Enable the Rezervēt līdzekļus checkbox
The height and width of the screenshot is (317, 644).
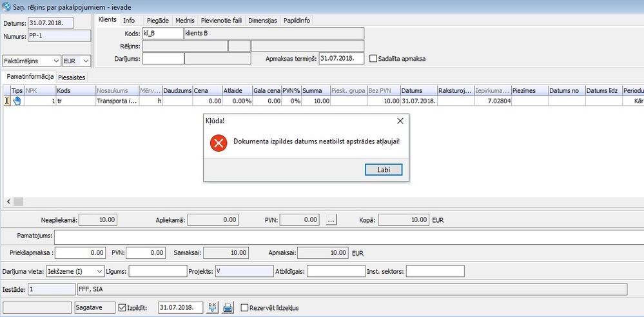pos(244,307)
